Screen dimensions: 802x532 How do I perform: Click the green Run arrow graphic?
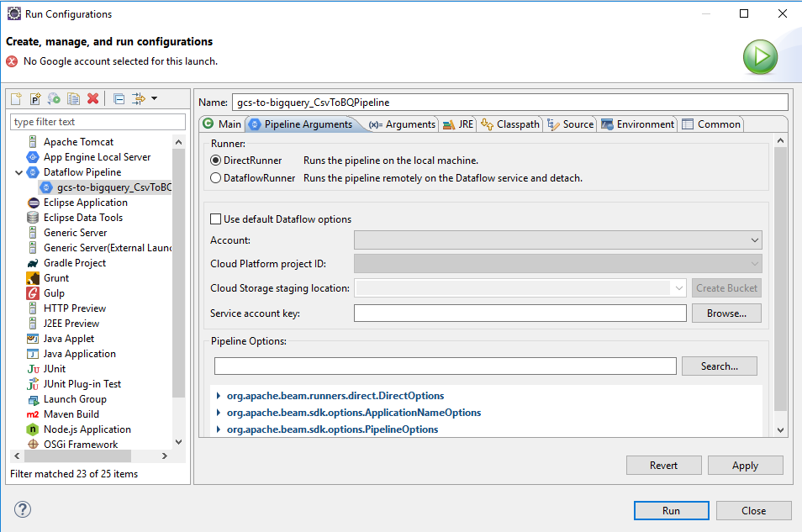point(760,57)
